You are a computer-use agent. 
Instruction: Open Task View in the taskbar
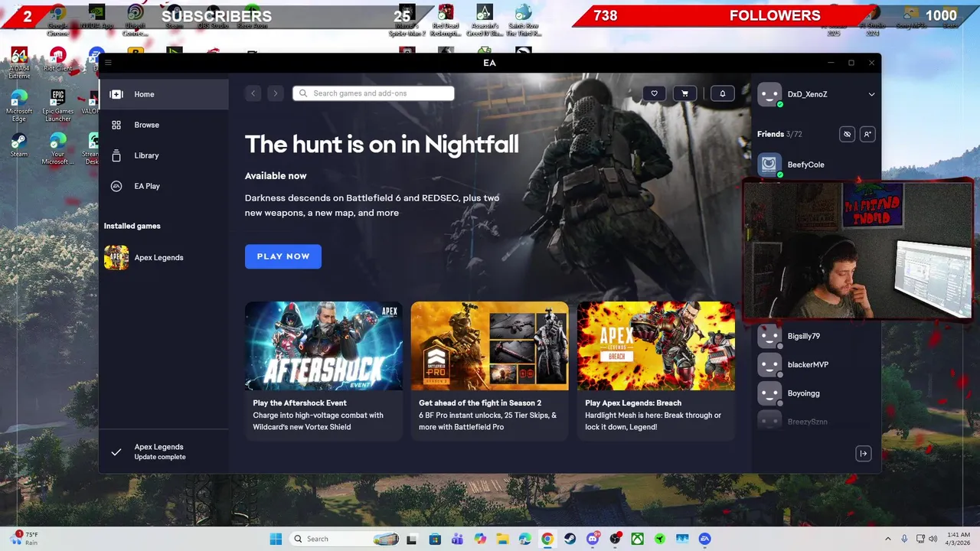(411, 539)
